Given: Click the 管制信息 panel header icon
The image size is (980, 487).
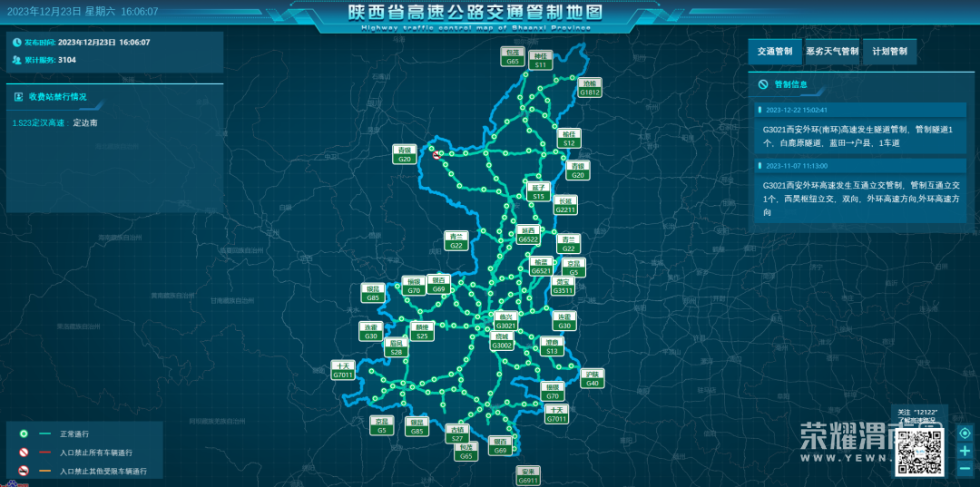Looking at the screenshot, I should coord(763,84).
